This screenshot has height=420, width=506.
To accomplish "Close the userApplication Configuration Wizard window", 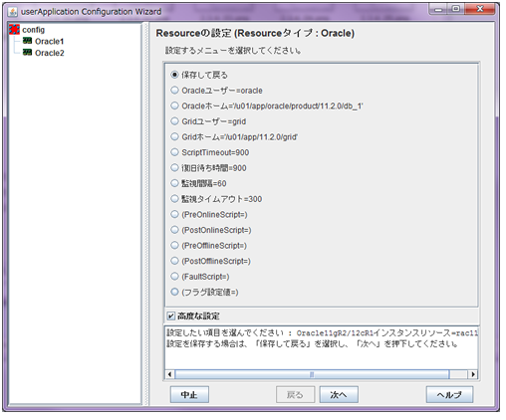I will (x=480, y=9).
